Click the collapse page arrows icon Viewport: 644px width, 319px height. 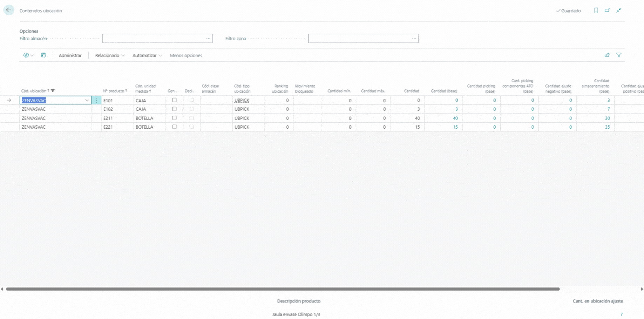619,11
